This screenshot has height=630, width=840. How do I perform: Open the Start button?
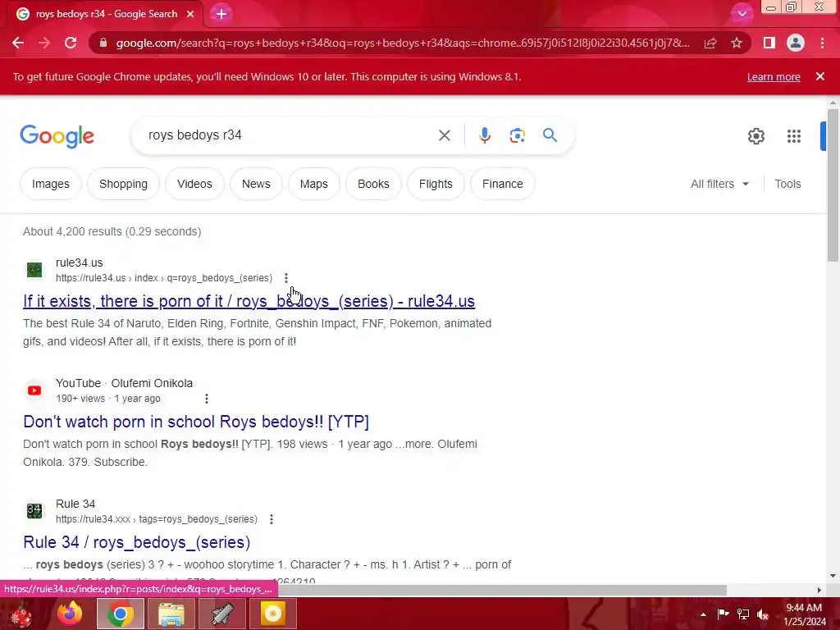(21, 614)
